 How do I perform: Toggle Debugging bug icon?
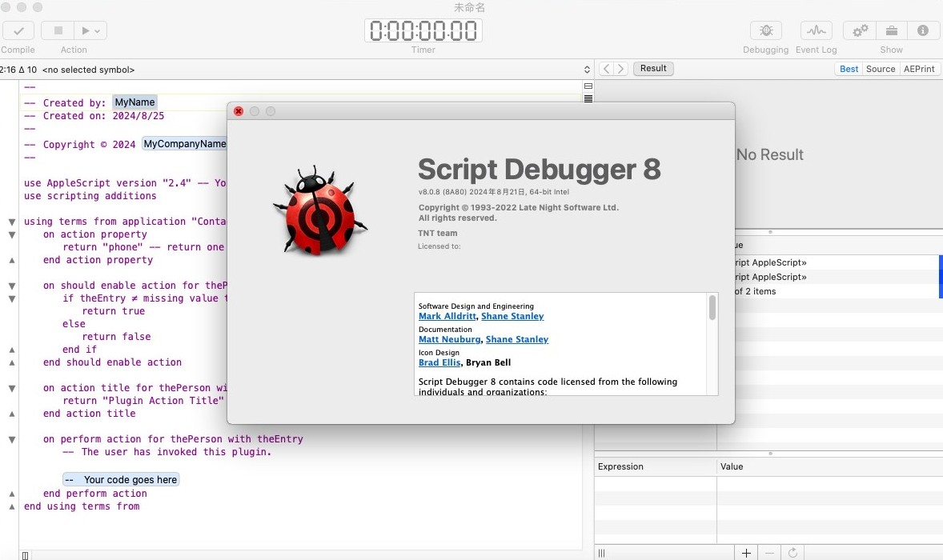point(765,30)
